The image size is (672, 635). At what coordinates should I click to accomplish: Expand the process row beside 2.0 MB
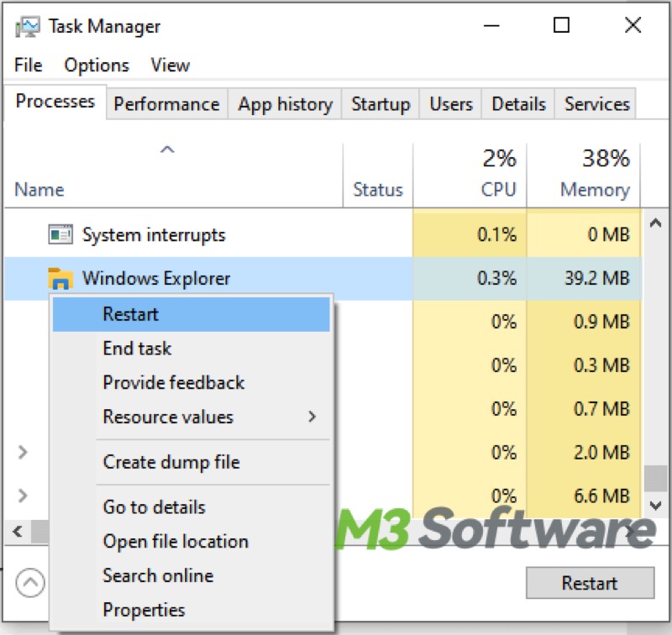[23, 452]
